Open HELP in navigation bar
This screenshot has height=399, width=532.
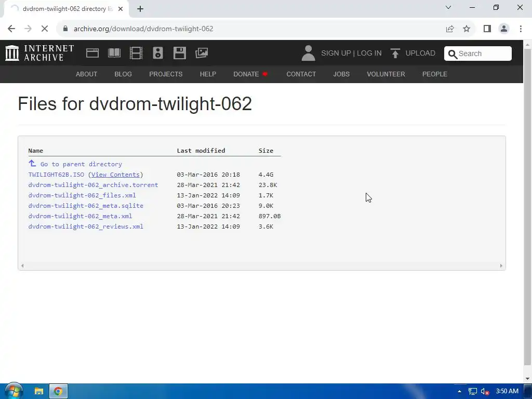[x=208, y=74]
